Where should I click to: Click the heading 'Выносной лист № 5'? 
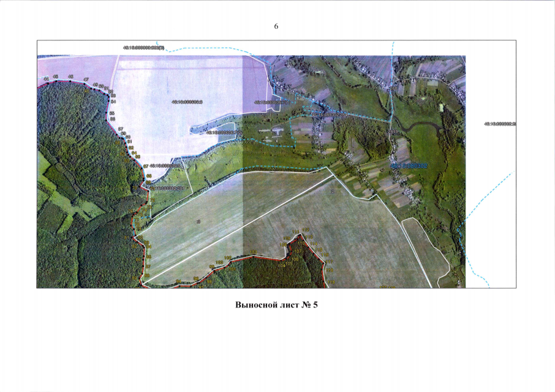(x=277, y=306)
